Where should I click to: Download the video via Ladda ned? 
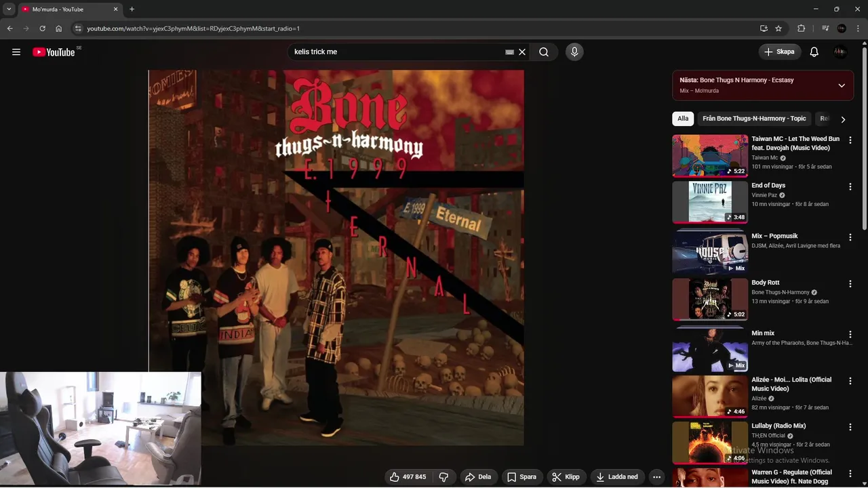[x=617, y=477]
